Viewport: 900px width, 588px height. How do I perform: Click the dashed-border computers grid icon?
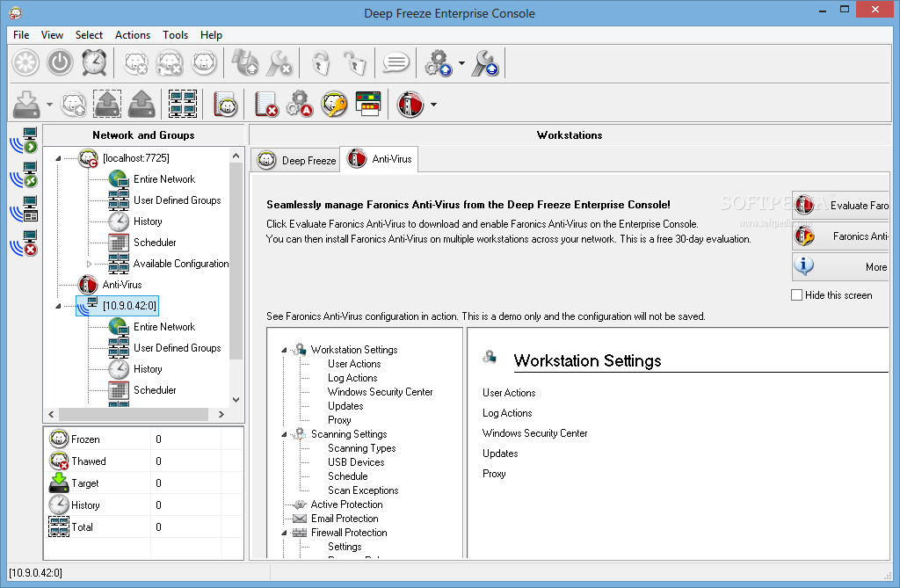183,104
